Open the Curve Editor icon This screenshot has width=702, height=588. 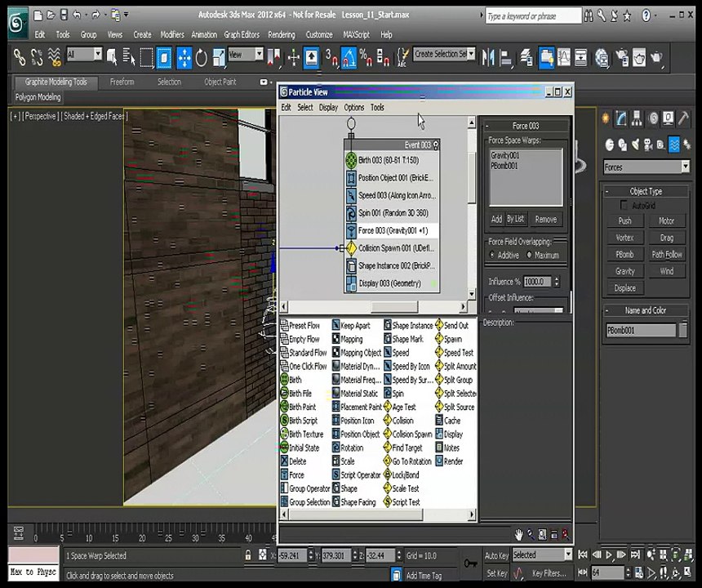click(x=564, y=57)
